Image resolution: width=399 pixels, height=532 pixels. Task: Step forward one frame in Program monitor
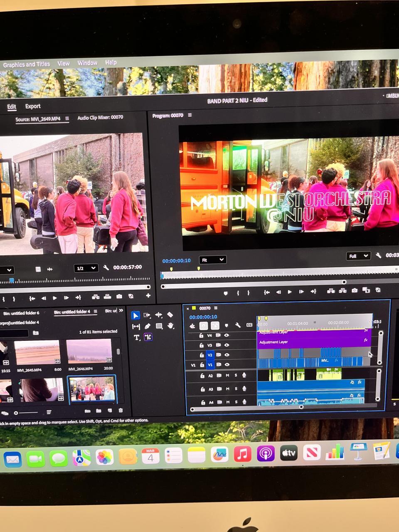point(301,292)
